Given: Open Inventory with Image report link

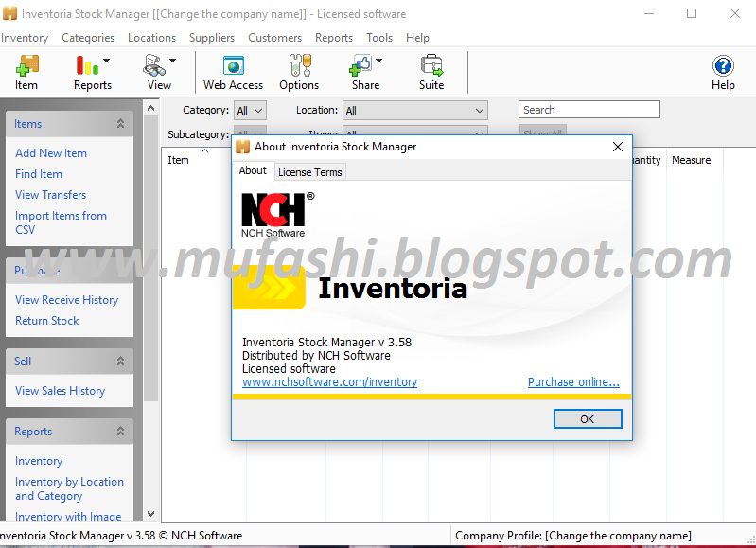Looking at the screenshot, I should [x=68, y=516].
